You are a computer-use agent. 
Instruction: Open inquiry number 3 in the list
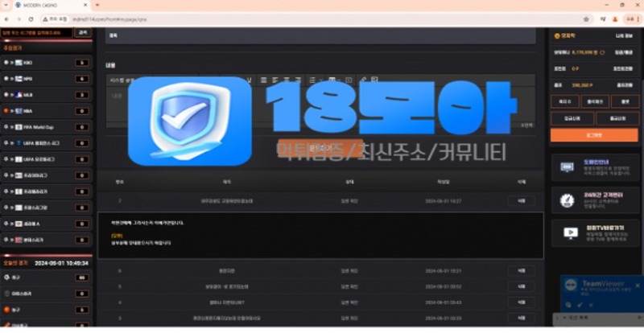tap(320, 319)
